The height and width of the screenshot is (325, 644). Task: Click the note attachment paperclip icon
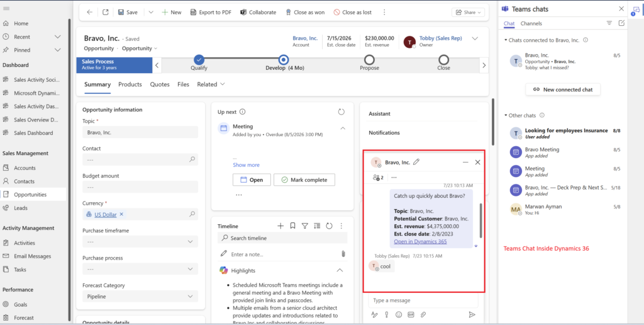343,254
